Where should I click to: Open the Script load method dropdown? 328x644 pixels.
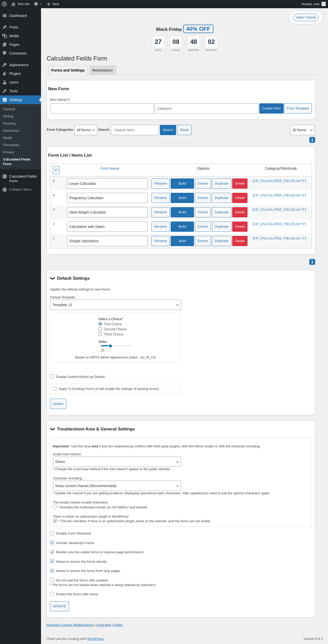pos(117,462)
